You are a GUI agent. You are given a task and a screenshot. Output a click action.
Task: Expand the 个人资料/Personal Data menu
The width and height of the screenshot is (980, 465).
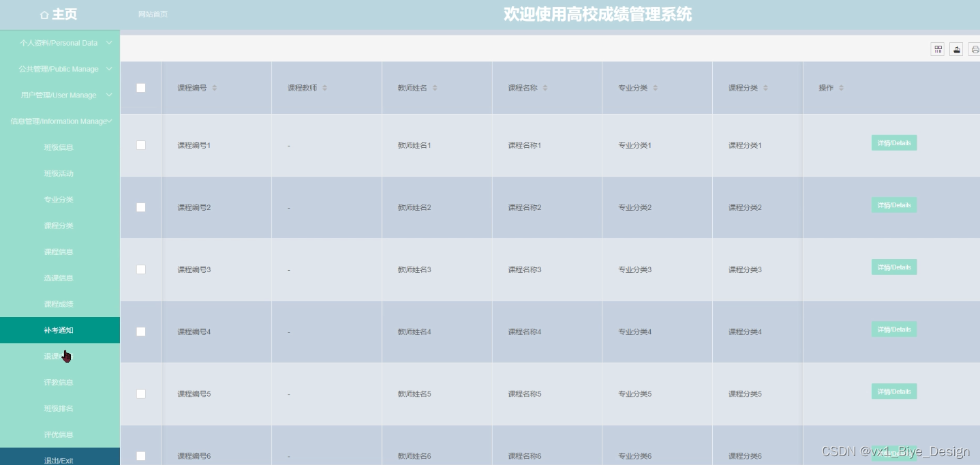60,43
